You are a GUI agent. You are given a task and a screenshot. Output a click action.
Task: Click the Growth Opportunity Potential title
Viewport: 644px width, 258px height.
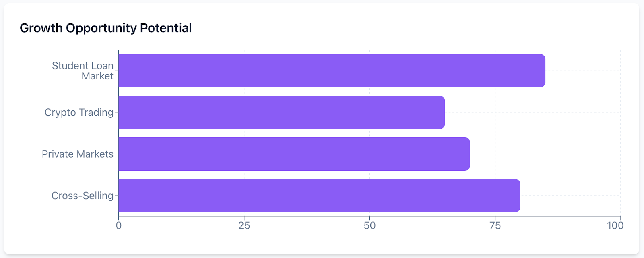[106, 28]
